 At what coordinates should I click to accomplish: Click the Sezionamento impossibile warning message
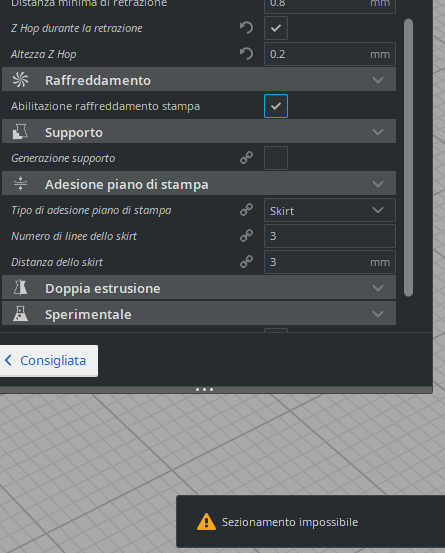tap(290, 522)
